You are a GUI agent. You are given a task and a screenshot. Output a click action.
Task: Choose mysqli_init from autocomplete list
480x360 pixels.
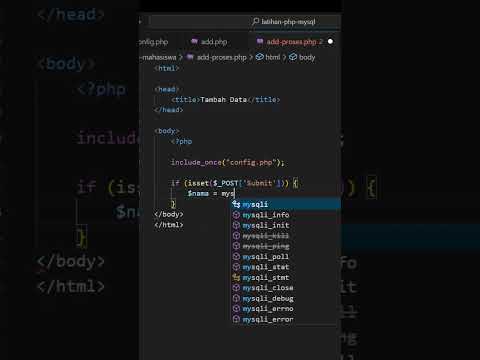[x=286, y=225]
